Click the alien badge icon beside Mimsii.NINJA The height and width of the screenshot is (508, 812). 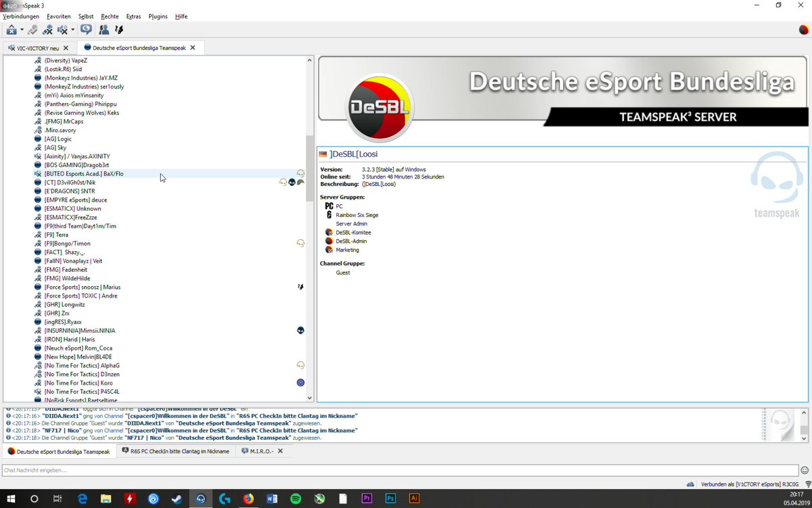[x=300, y=330]
